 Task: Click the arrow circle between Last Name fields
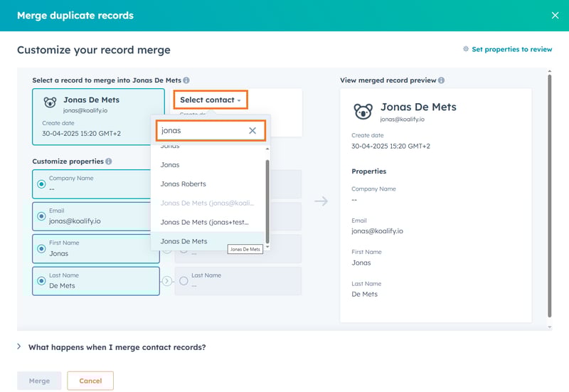(x=167, y=281)
